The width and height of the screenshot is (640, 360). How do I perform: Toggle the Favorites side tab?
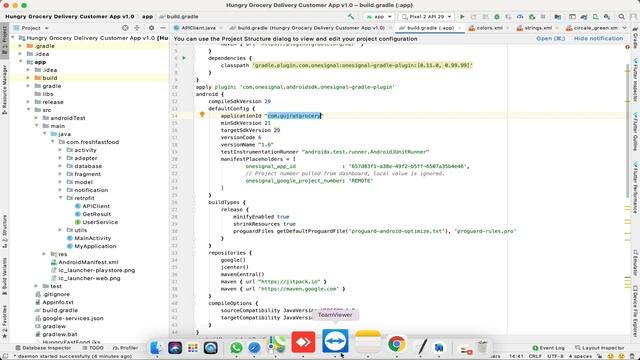4,322
